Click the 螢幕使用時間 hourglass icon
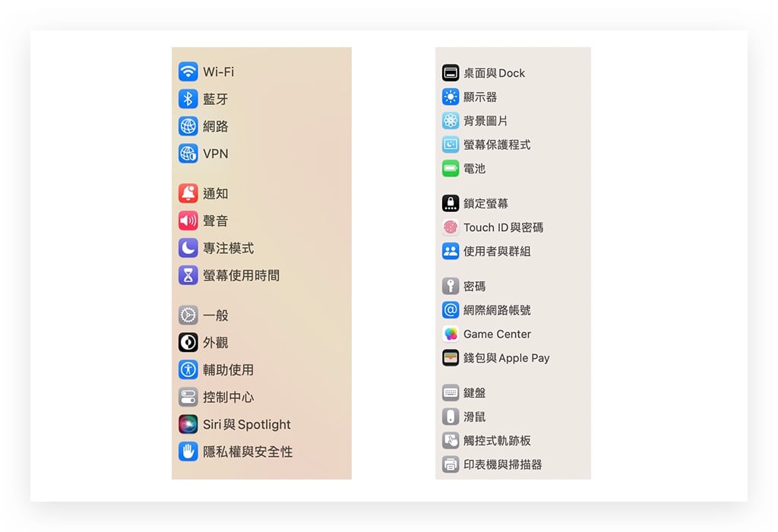Screen dimensions: 778x532 click(188, 275)
